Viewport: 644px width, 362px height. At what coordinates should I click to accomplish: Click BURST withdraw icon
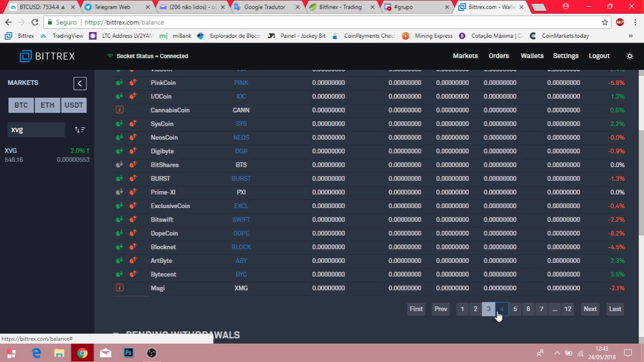133,178
